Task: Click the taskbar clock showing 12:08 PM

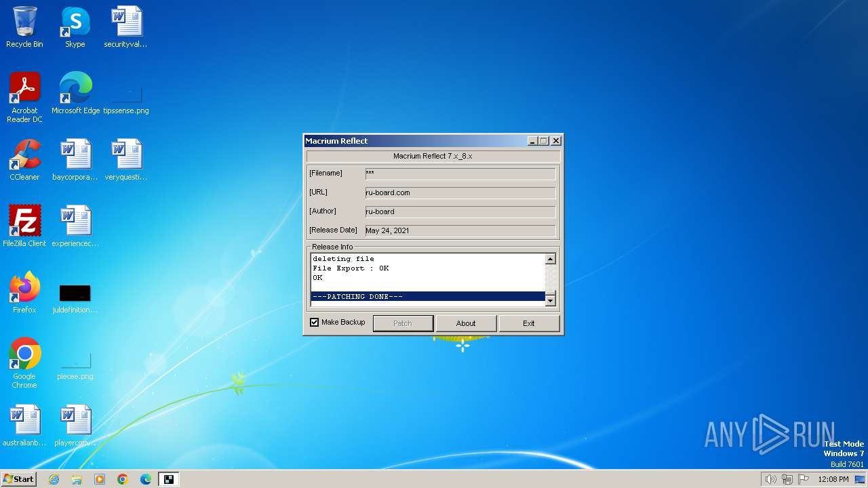Action: pos(833,479)
